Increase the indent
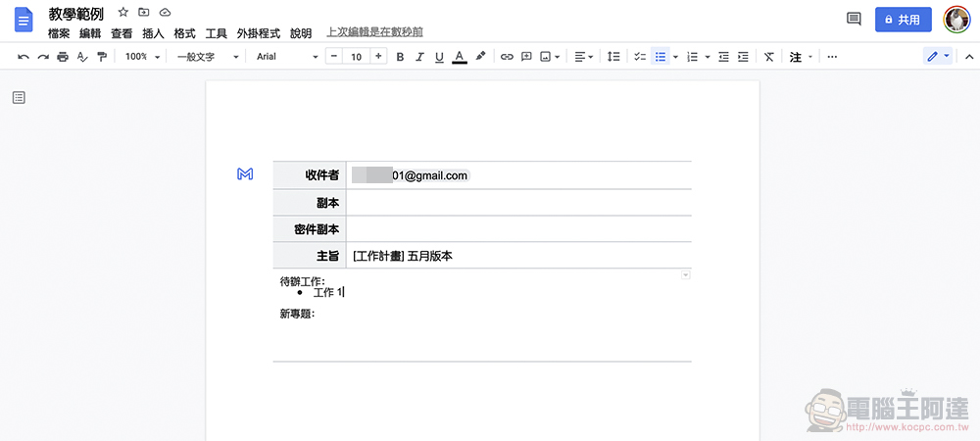Screen dimensions: 980x441 743,57
